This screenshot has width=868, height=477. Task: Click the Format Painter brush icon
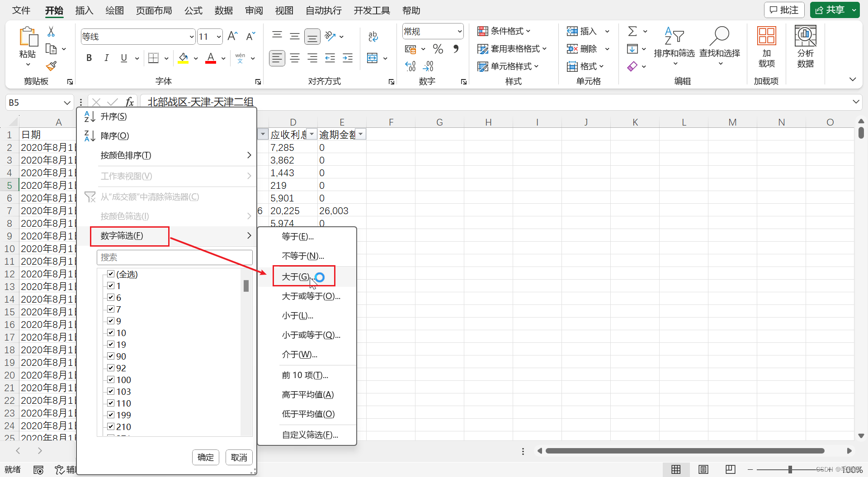pos(51,66)
